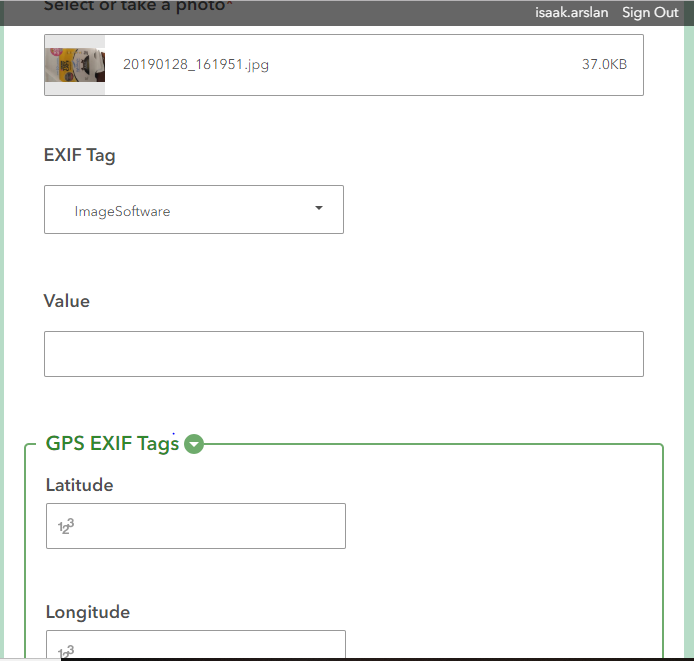694x661 pixels.
Task: Open the ImageSoftware dropdown arrow
Action: click(319, 208)
